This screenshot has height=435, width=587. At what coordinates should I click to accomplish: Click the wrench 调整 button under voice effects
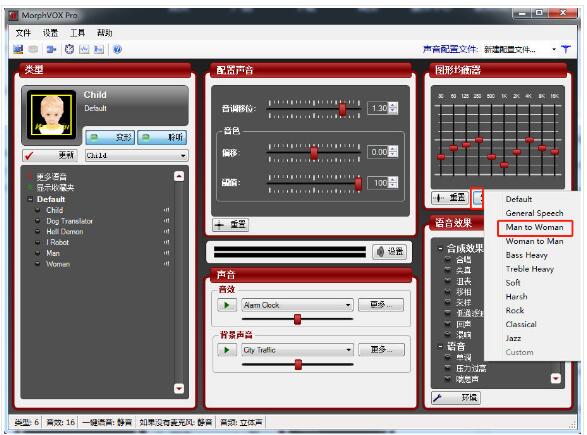[456, 398]
